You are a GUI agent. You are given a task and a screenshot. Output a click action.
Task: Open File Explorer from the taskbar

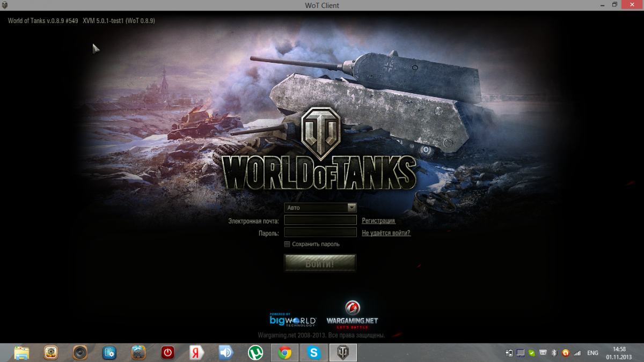(x=21, y=352)
